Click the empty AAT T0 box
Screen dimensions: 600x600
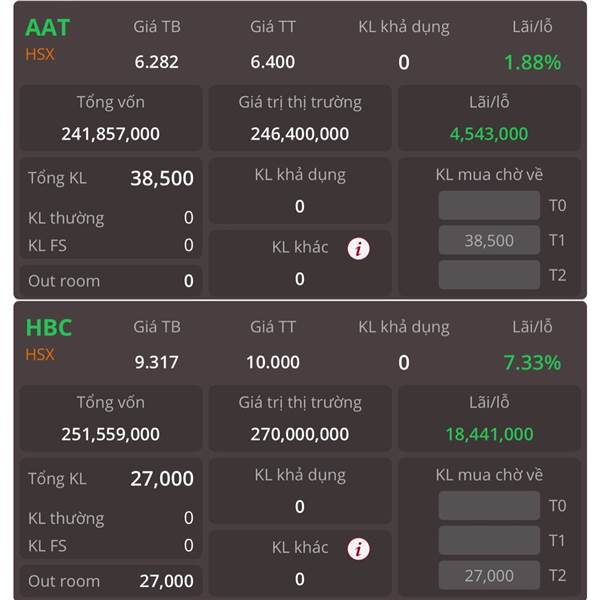pyautogui.click(x=489, y=205)
